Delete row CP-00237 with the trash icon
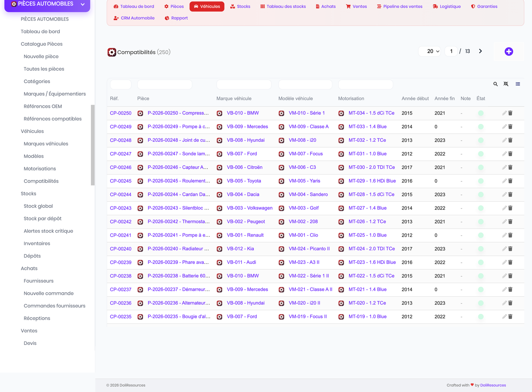This screenshot has height=392, width=532. [x=510, y=290]
